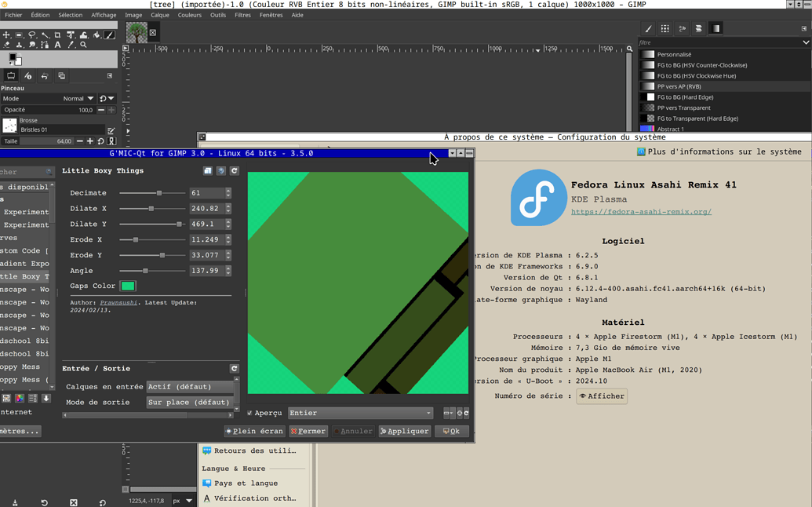The image size is (812, 507).
Task: Open the Fenêtres menu
Action: (271, 14)
